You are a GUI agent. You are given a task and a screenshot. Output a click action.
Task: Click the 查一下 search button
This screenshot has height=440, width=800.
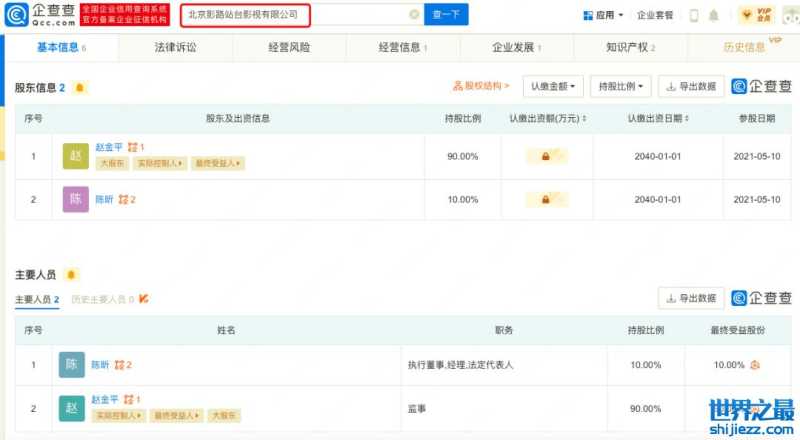(x=447, y=15)
